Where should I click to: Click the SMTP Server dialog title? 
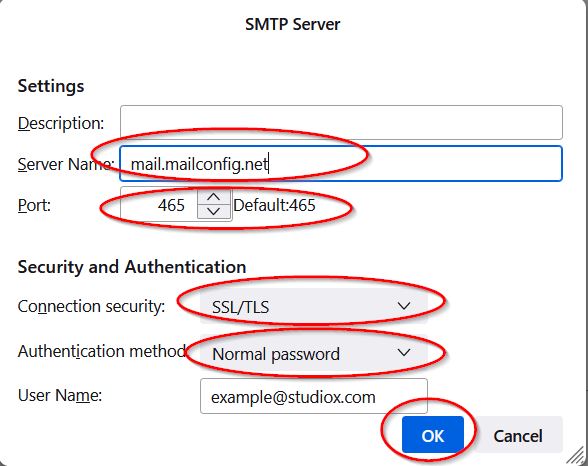point(292,24)
